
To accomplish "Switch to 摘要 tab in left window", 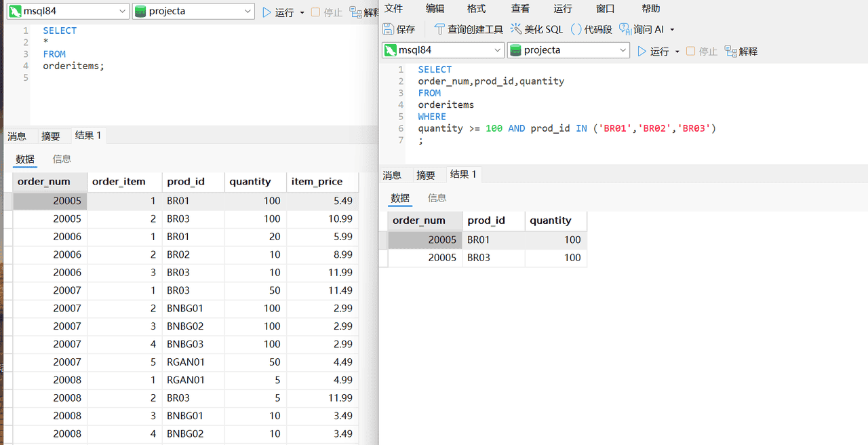I will tap(50, 136).
